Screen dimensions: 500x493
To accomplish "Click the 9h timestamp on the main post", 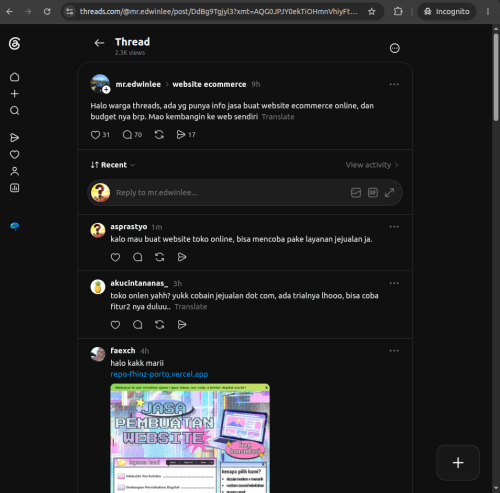I will [256, 84].
